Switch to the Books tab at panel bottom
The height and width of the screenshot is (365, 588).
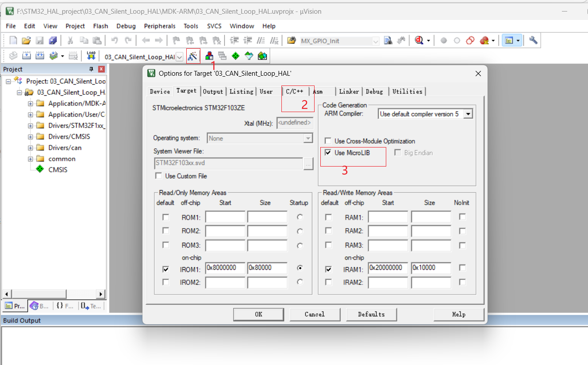coord(40,306)
